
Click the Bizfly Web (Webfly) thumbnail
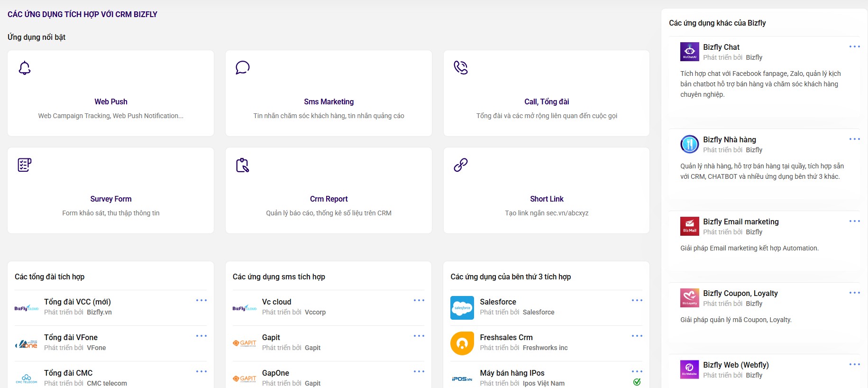(689, 370)
